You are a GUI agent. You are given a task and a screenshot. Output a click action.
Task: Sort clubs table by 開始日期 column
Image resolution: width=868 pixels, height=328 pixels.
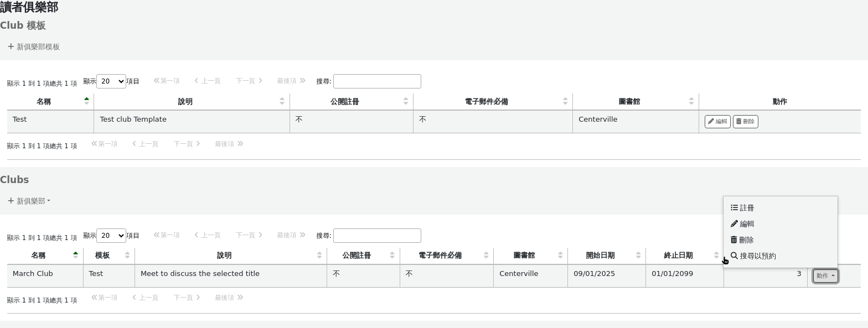606,256
